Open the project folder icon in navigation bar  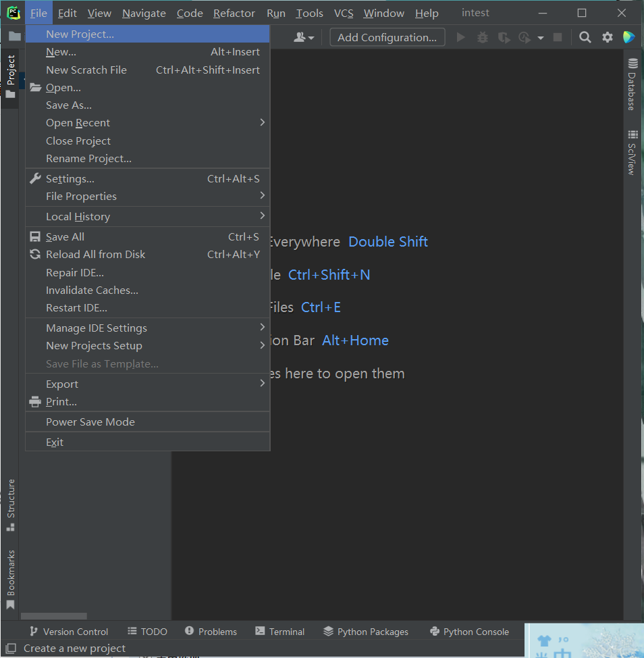point(14,36)
